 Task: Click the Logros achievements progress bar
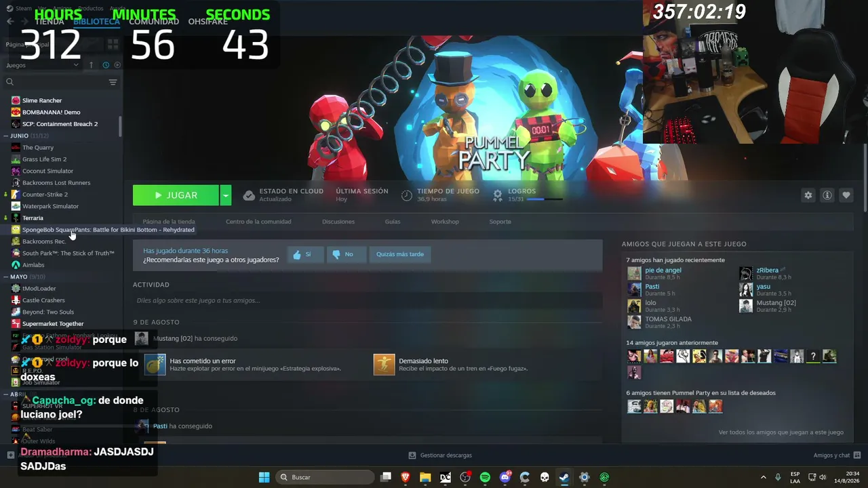[x=545, y=199]
